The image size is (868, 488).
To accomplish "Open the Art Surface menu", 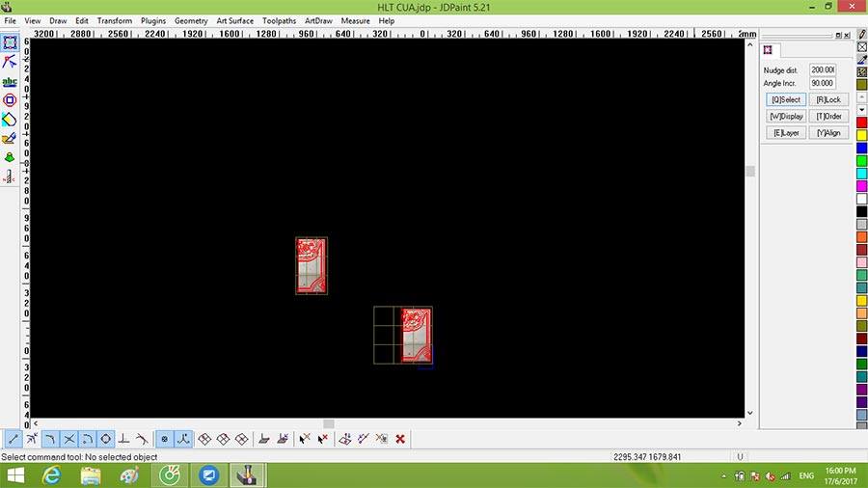I will point(234,20).
